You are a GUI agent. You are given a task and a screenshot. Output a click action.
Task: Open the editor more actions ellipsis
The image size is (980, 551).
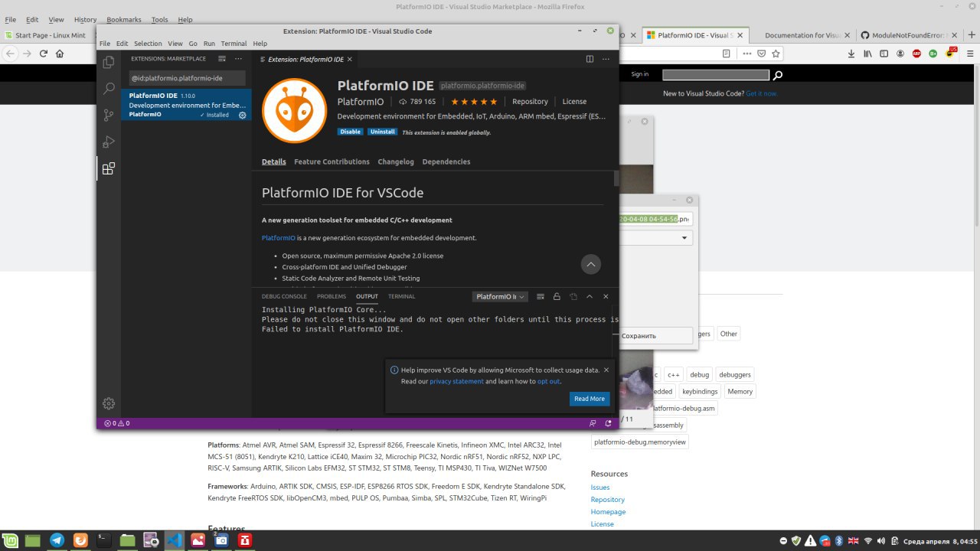[606, 59]
